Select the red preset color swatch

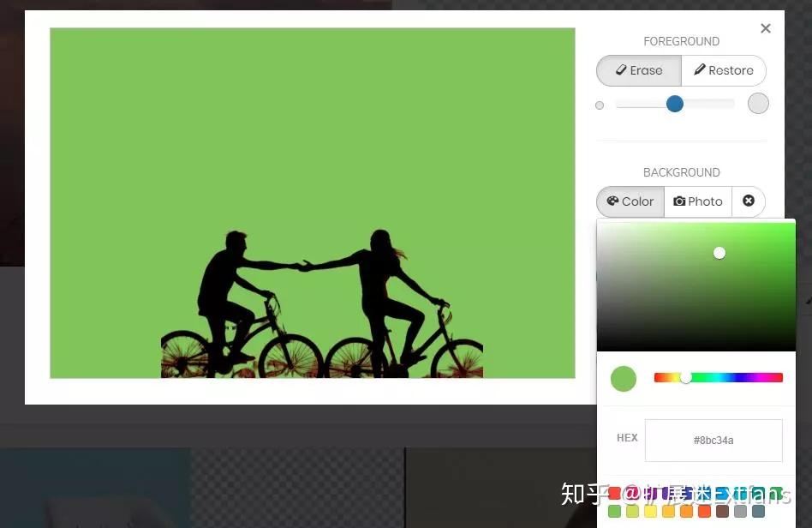pos(615,493)
